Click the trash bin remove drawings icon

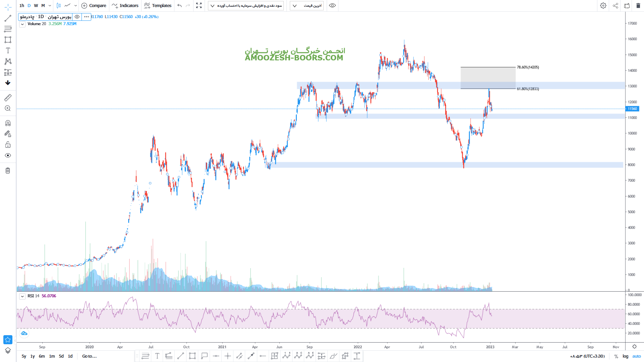[x=8, y=171]
